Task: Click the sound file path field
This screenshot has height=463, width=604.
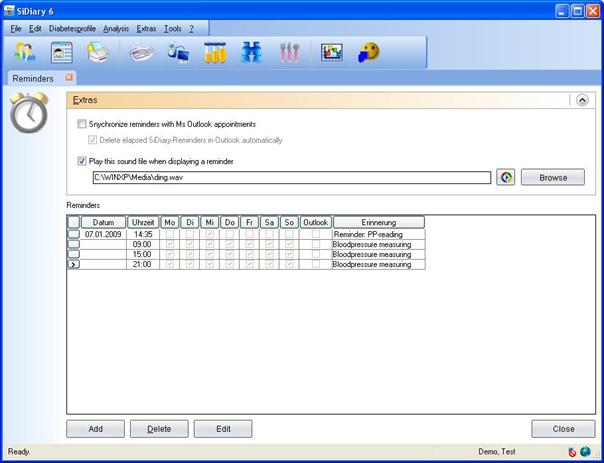Action: (x=290, y=177)
